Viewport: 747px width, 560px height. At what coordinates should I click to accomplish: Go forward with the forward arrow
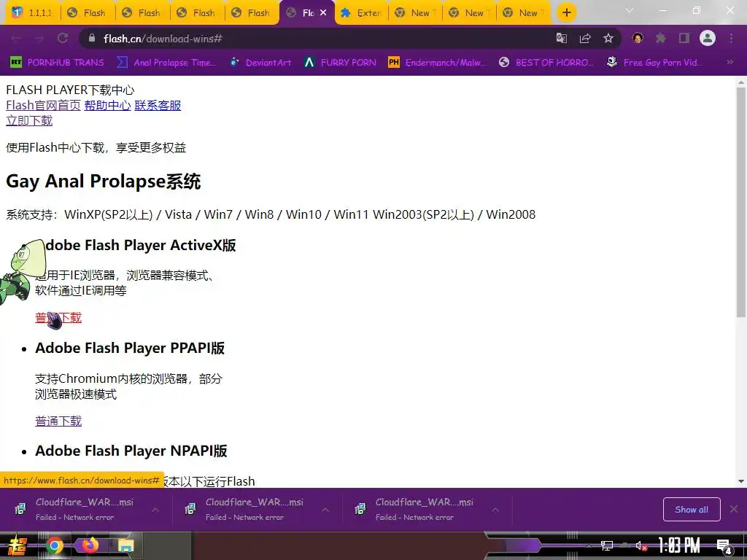[x=39, y=39]
